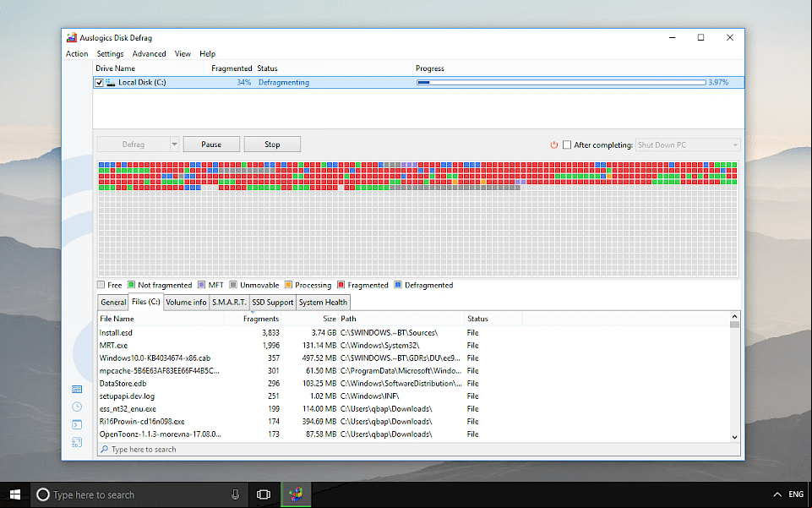Screen dimensions: 812x508
Task: Select the ess_nt32_enu.exe file row
Action: 413,409
